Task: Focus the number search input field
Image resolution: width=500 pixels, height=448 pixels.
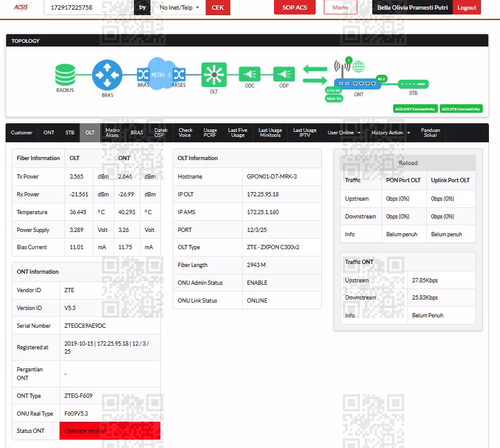Action: (x=89, y=7)
